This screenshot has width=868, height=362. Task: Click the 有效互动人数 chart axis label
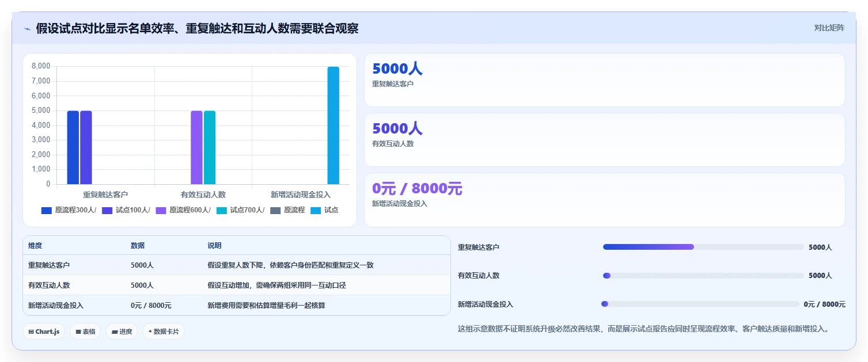(x=203, y=195)
